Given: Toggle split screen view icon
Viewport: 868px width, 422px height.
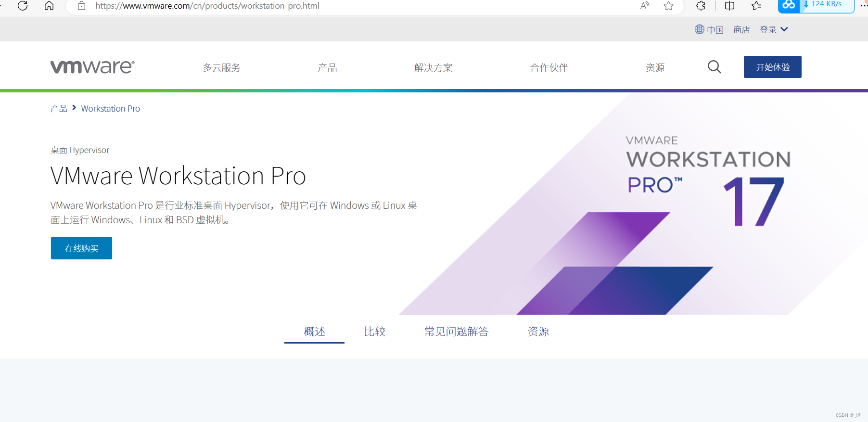Looking at the screenshot, I should coord(729,6).
